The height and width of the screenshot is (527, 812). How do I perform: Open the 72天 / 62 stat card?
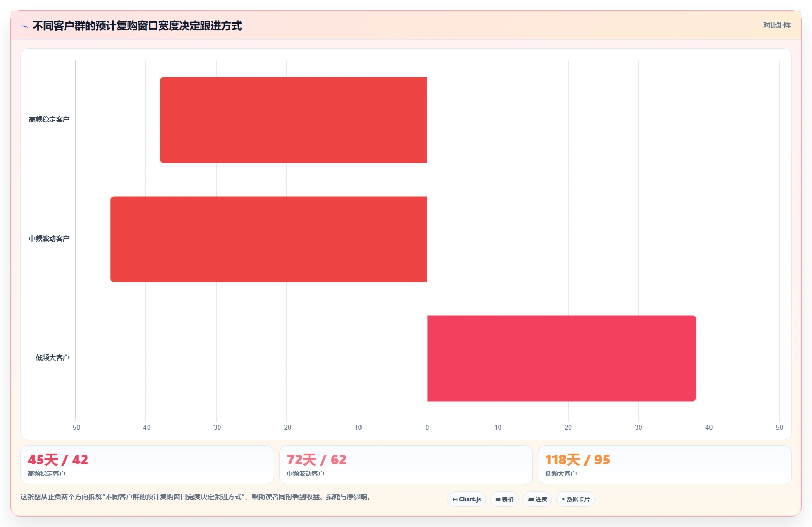[x=405, y=465]
